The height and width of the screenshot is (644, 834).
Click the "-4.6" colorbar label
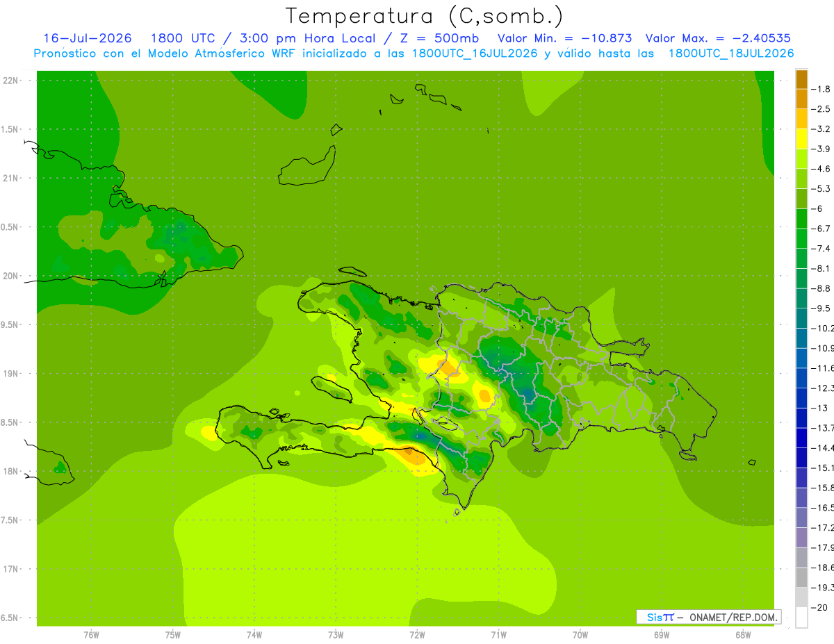821,169
